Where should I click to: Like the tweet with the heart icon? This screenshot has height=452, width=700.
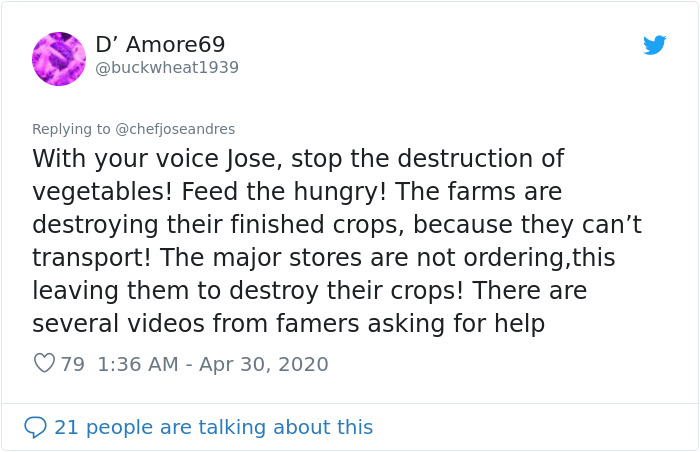(x=44, y=364)
